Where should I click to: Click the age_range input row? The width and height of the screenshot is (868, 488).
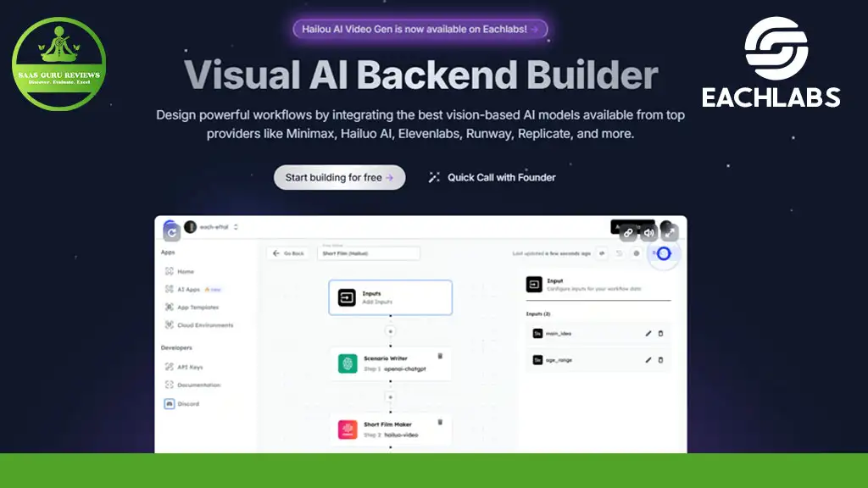pyautogui.click(x=598, y=360)
